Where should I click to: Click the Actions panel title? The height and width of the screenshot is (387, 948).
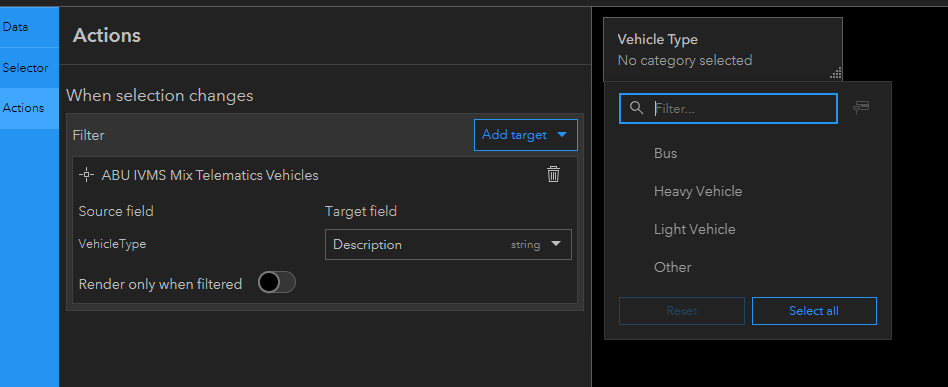[107, 36]
